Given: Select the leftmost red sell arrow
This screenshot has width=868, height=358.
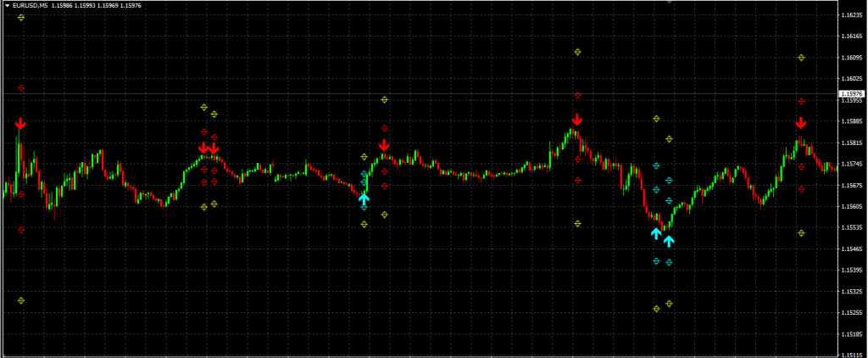Looking at the screenshot, I should tap(21, 124).
